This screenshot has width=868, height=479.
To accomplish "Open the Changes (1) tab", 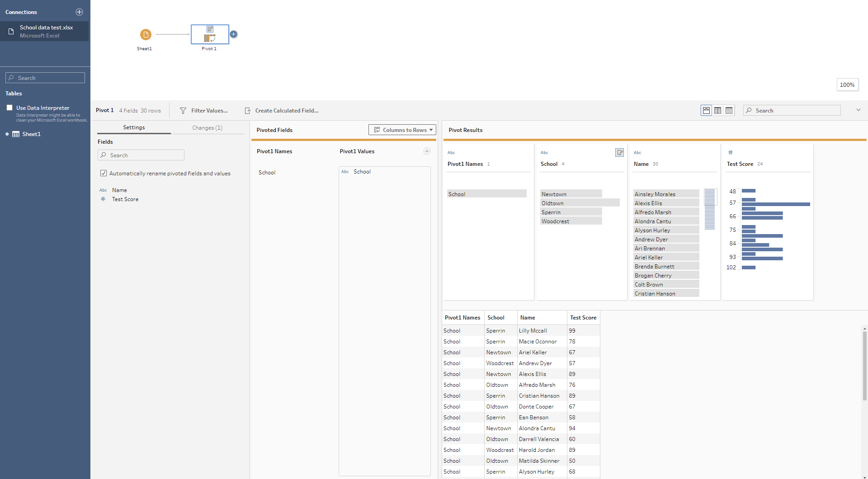I will pyautogui.click(x=207, y=128).
